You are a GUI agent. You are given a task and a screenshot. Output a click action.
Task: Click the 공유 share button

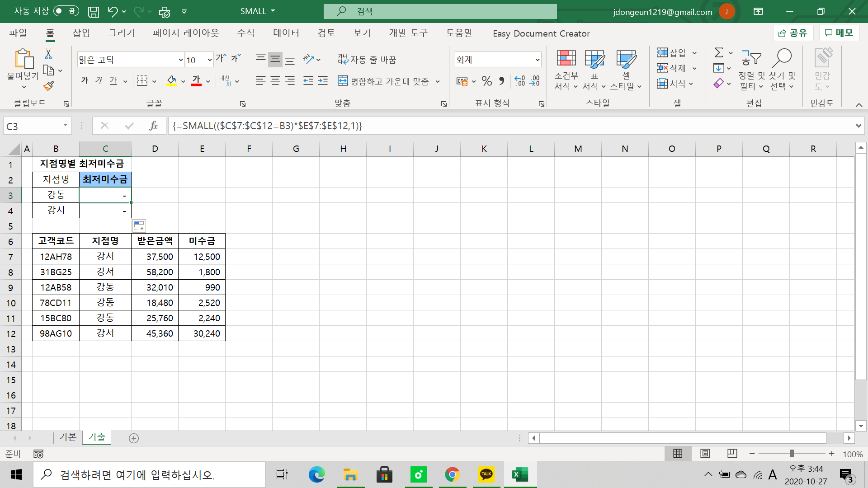coord(793,33)
